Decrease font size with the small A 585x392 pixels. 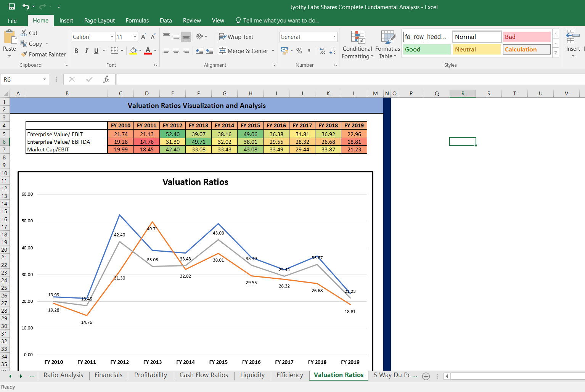coord(153,37)
